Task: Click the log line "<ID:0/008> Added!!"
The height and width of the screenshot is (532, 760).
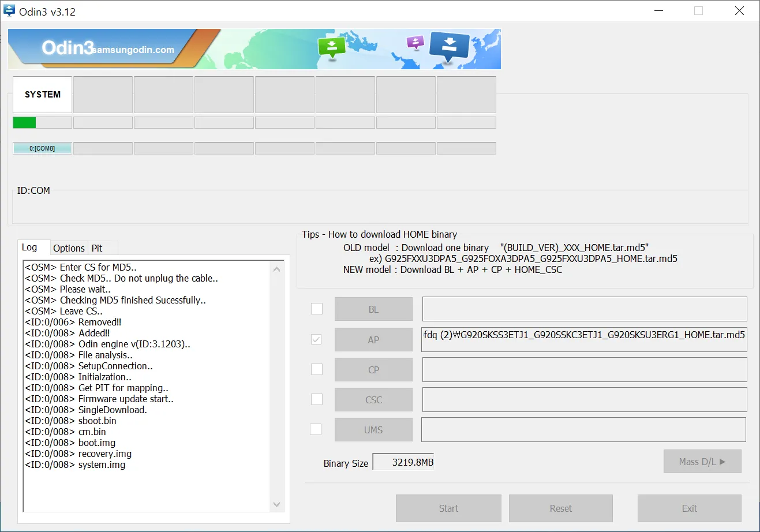Action: [x=68, y=333]
